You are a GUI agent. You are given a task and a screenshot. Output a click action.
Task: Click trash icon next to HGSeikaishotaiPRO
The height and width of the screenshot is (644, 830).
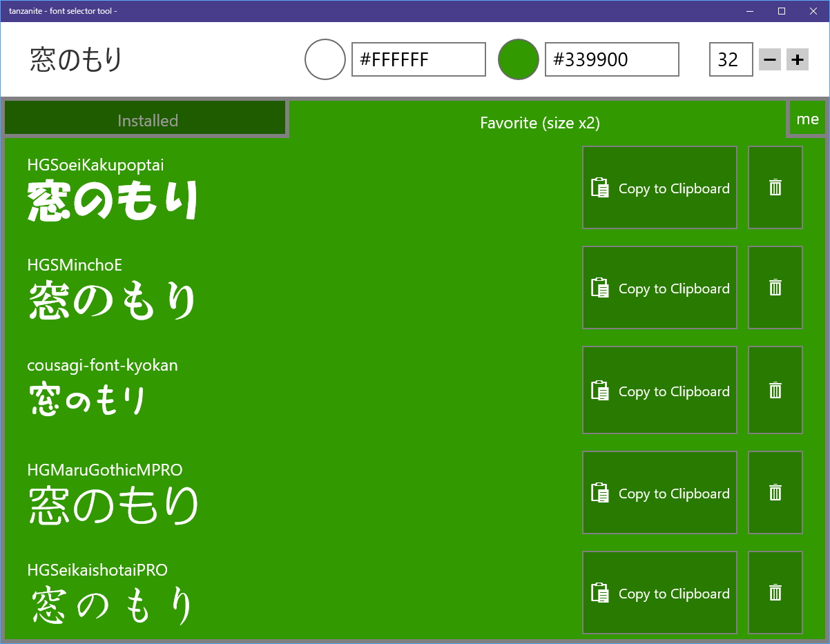click(x=775, y=592)
